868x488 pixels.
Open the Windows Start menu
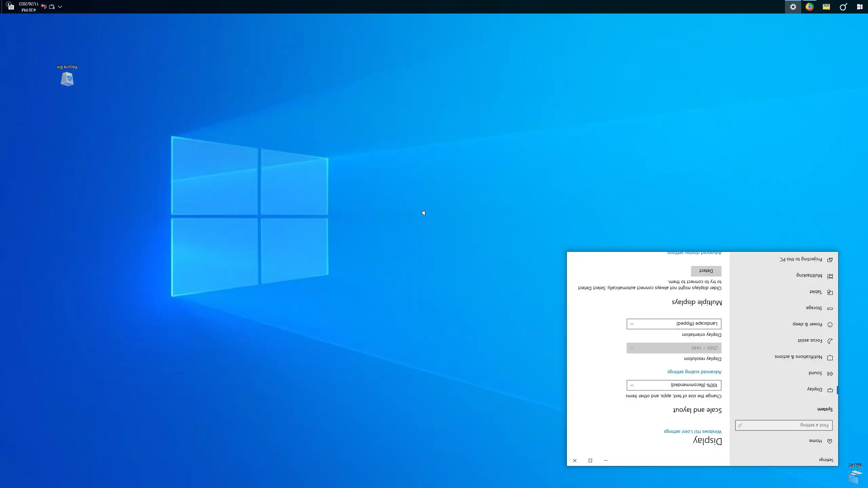pos(860,7)
